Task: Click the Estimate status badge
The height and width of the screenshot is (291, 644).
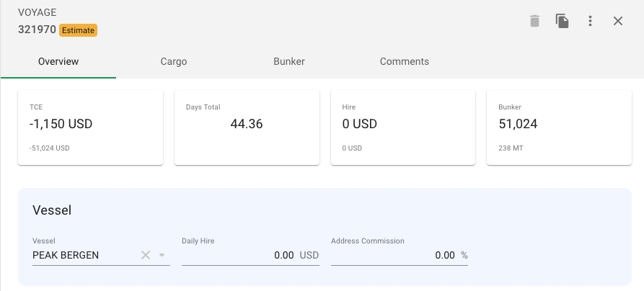Action: 78,30
